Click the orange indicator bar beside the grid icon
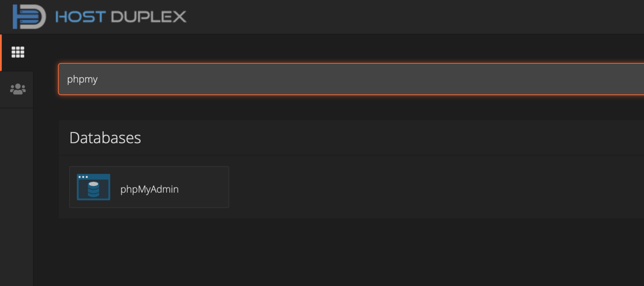The width and height of the screenshot is (644, 286). (x=1, y=52)
